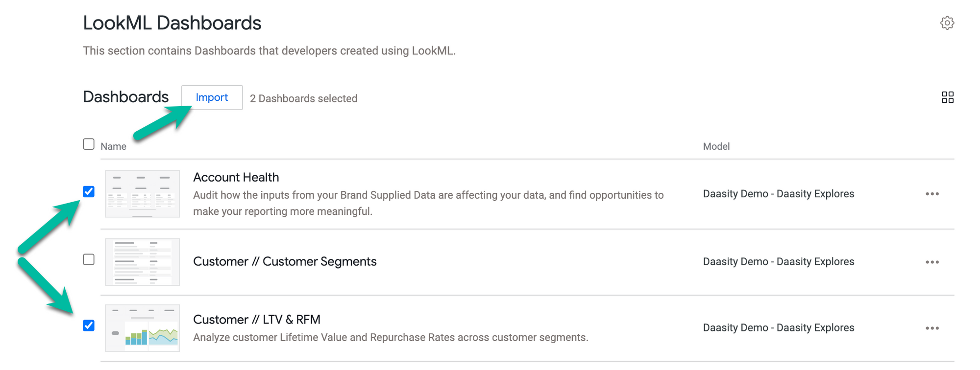Click the Customer Segments thumbnail preview
Screen dimensions: 980x370
[x=142, y=262]
